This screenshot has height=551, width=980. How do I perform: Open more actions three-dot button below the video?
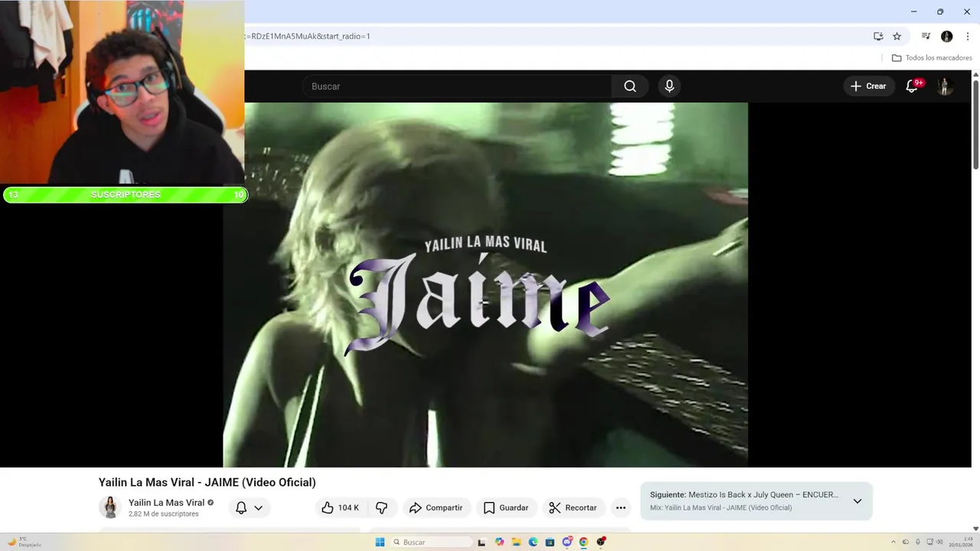point(621,507)
